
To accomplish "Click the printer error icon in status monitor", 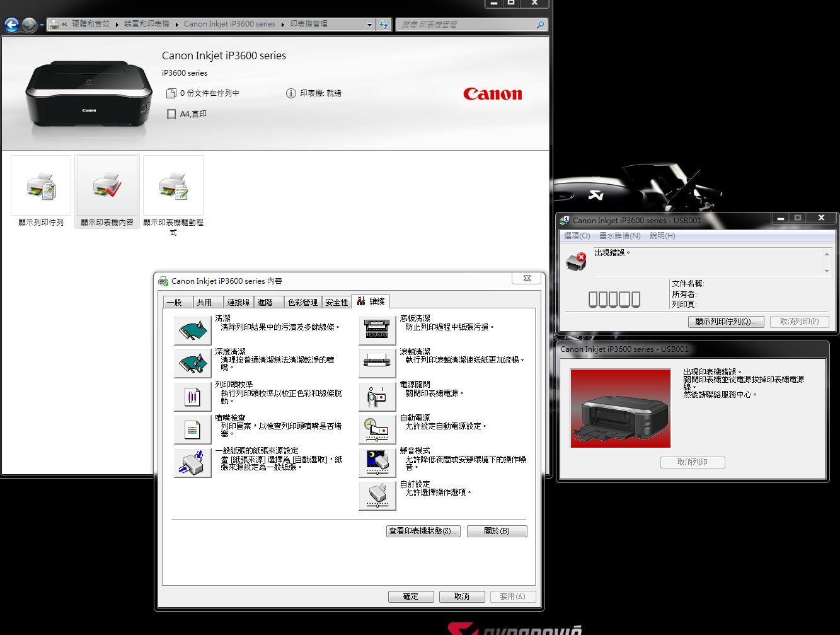I will [x=576, y=261].
